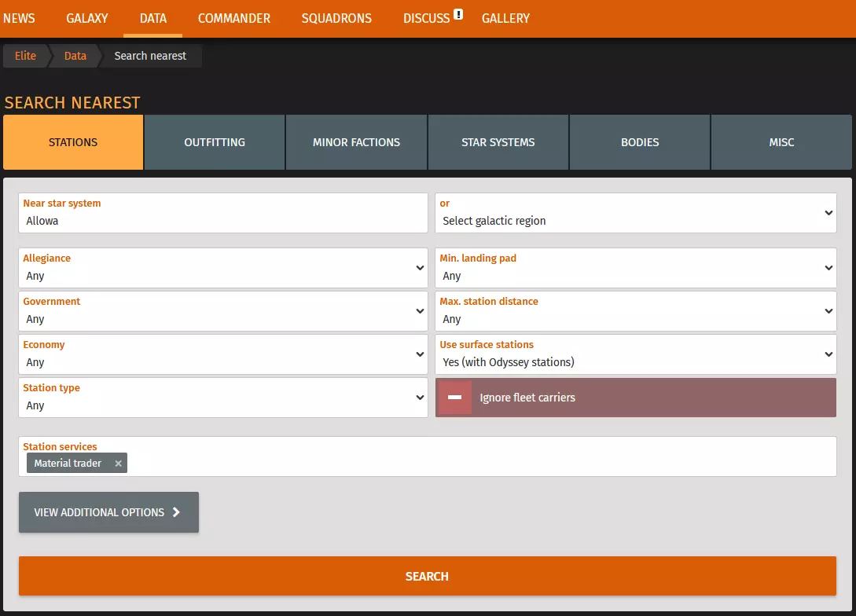The image size is (856, 616).
Task: Select the Stations tab
Action: point(73,142)
